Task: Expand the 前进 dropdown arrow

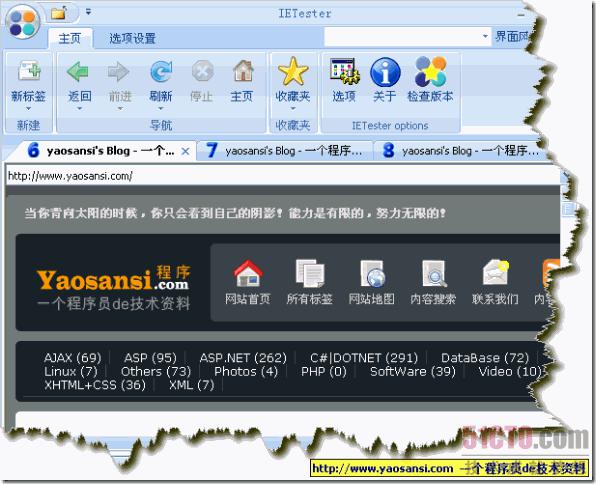Action: tap(120, 109)
